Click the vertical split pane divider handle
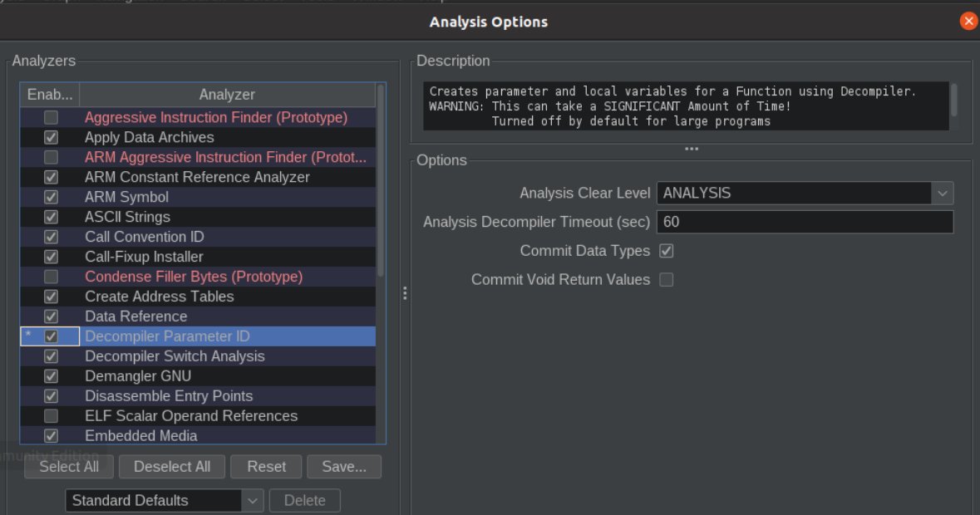The image size is (980, 515). click(x=405, y=293)
